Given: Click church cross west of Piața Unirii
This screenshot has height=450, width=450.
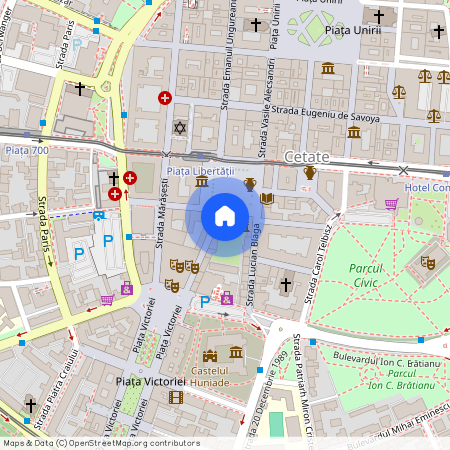Looking at the screenshot, I should [x=256, y=25].
